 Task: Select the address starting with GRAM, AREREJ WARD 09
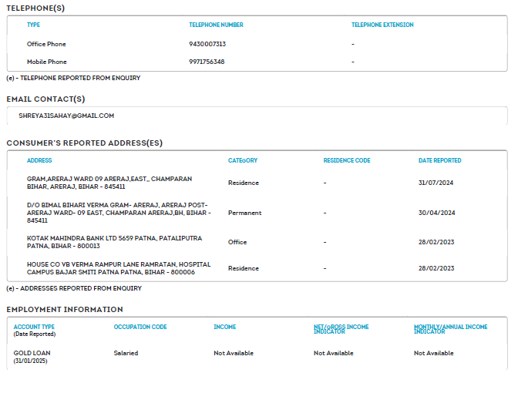pyautogui.click(x=109, y=183)
